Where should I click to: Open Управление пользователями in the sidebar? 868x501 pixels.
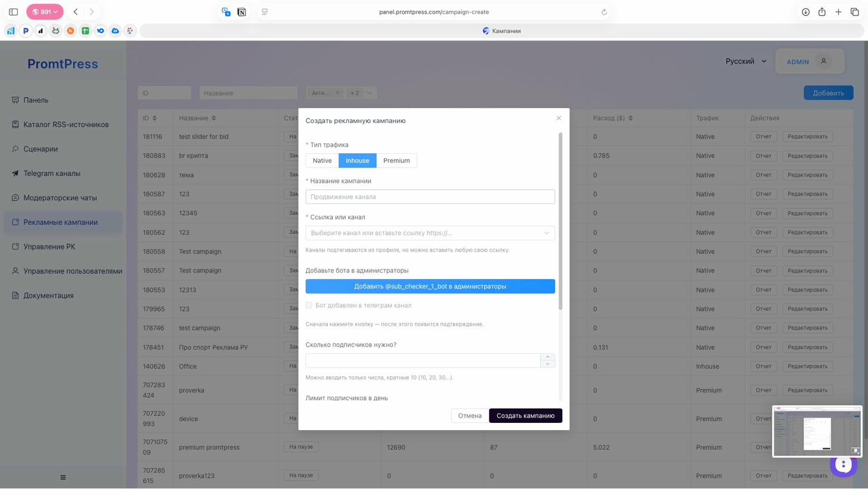click(x=73, y=271)
